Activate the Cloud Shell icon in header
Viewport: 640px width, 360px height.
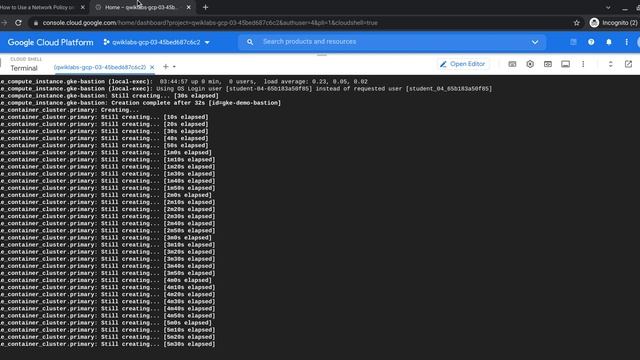(x=573, y=42)
